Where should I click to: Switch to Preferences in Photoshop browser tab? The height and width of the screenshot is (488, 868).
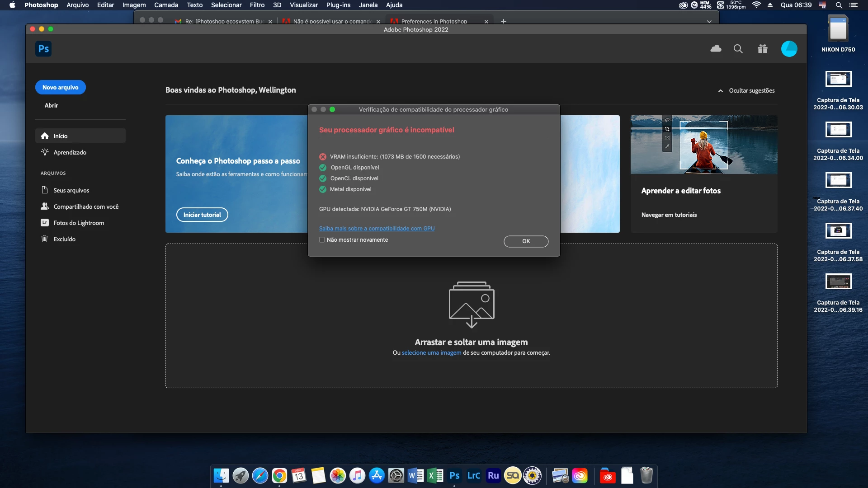point(434,21)
